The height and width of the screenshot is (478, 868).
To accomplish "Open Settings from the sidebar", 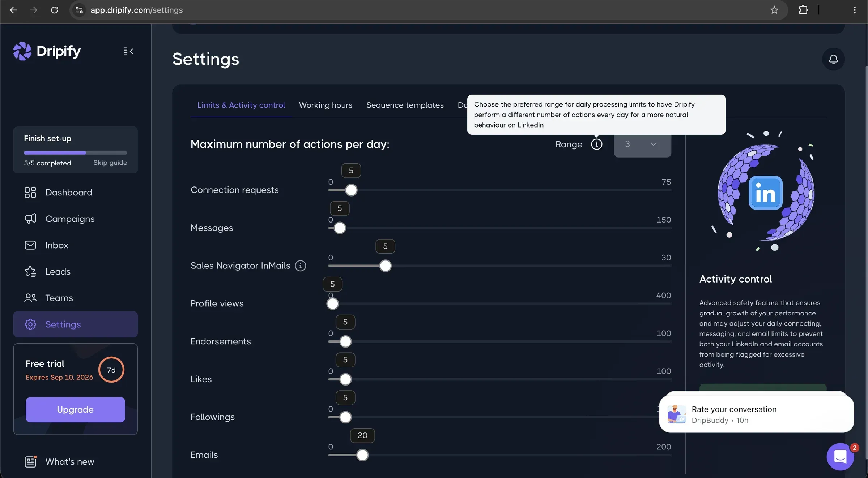I will [75, 324].
